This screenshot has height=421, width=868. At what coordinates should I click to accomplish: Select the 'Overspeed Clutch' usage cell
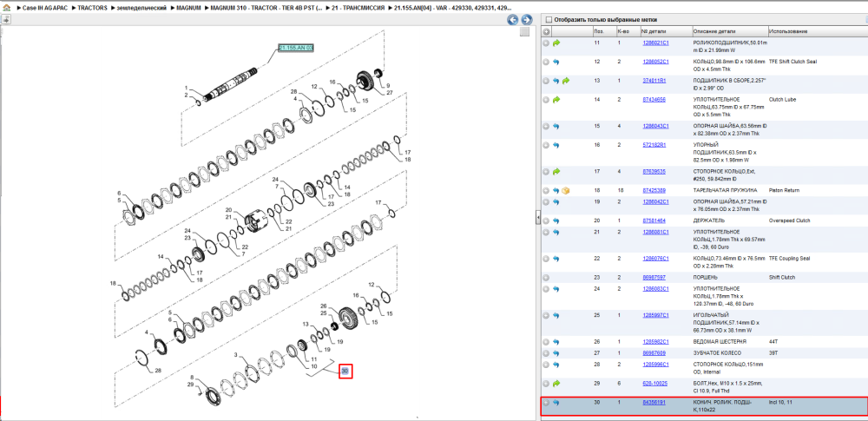789,220
